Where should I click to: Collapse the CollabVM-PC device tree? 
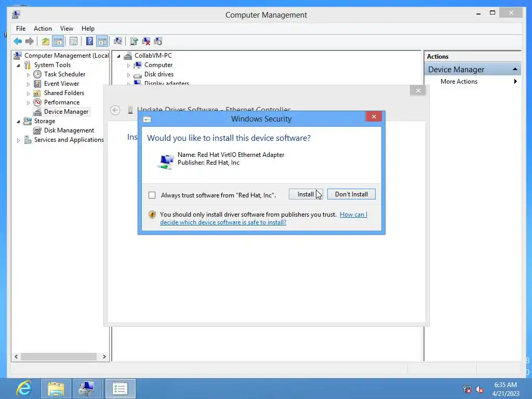[x=118, y=56]
